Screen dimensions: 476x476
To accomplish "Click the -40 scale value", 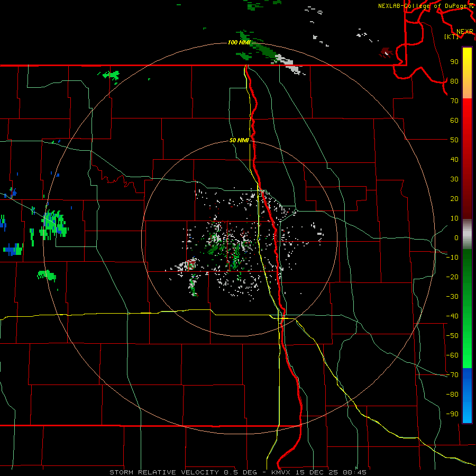I will (x=452, y=316).
